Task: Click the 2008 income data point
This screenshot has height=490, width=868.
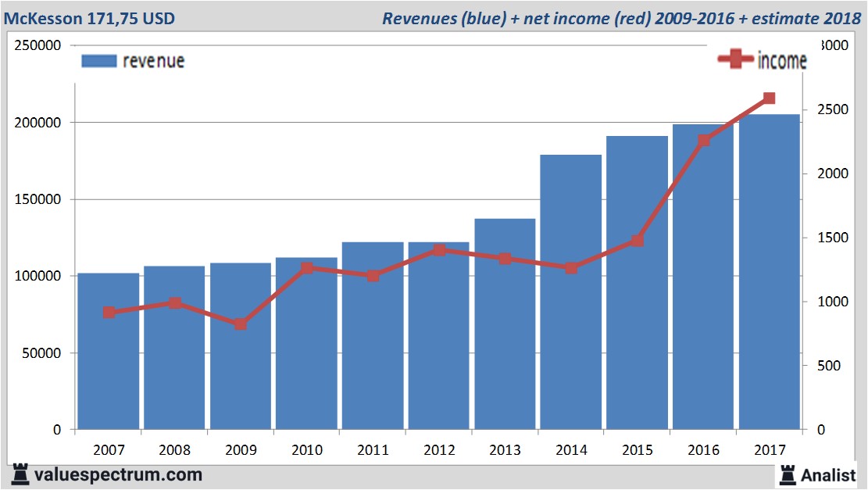Action: 175,303
